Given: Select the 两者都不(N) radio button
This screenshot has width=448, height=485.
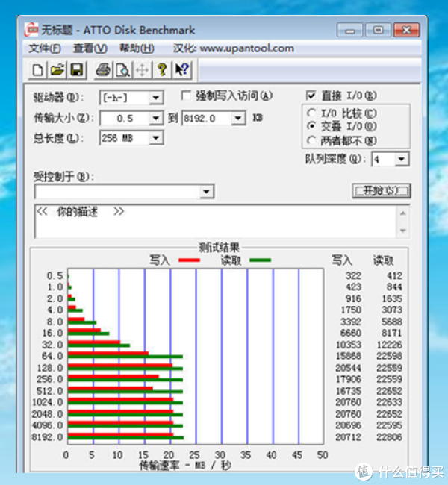Looking at the screenshot, I should (311, 141).
